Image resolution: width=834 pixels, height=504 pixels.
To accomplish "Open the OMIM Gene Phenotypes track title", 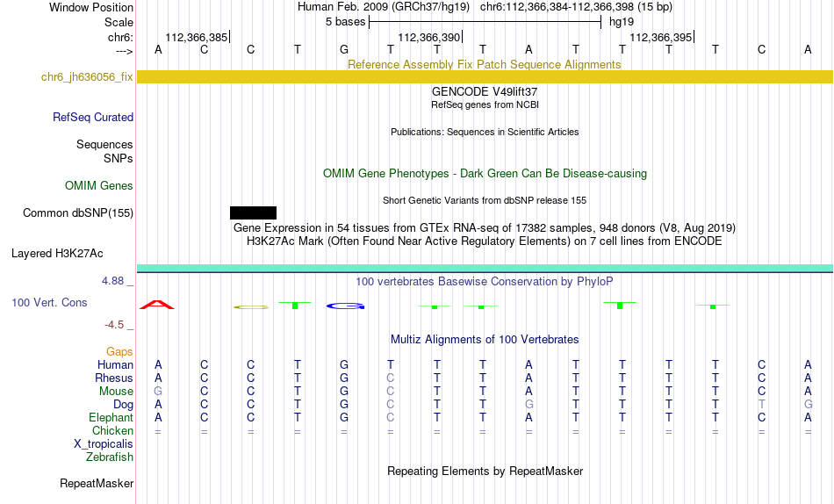I will coord(485,174).
